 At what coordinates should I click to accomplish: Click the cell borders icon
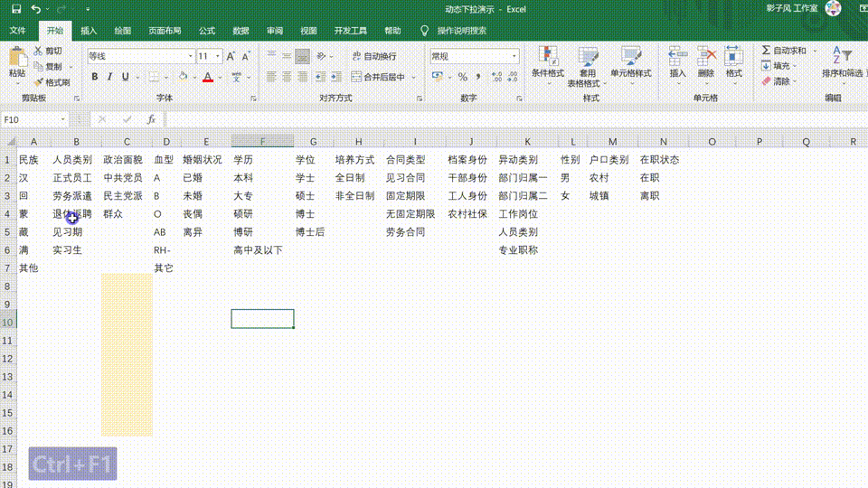(155, 77)
